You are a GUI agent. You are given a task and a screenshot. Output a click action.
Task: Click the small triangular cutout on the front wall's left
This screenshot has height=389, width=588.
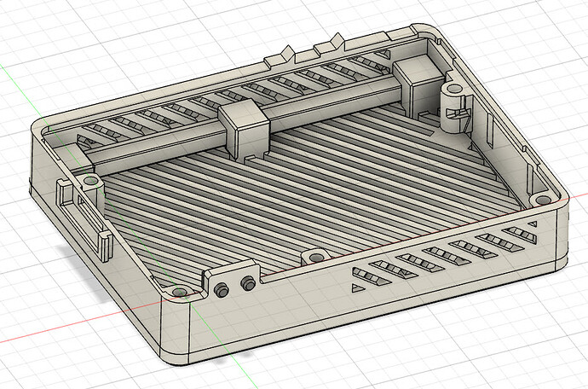[357, 288]
